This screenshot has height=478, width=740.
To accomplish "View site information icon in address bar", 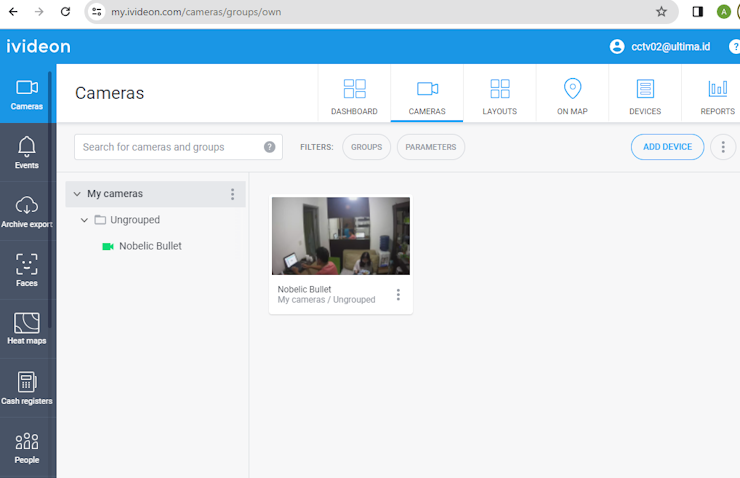I will point(97,12).
